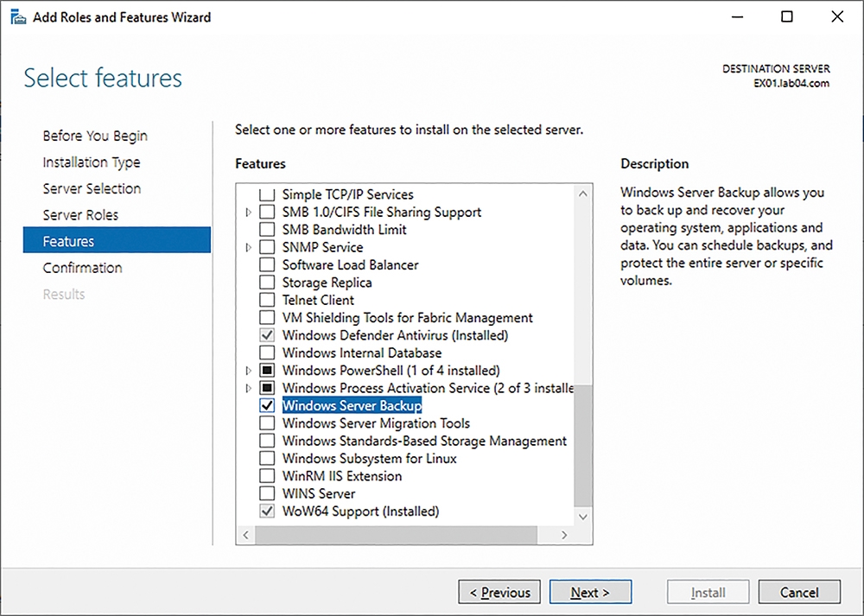Screen dimensions: 864x616
Task: Go to the Before You Begin step
Action: click(x=95, y=136)
